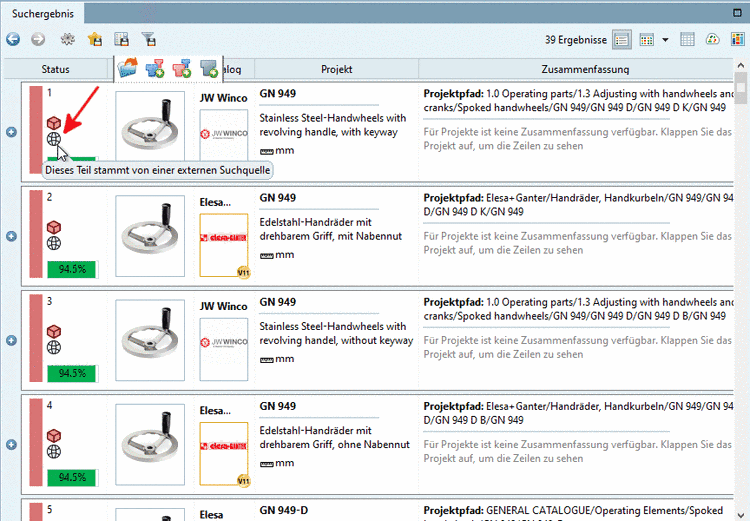The height and width of the screenshot is (521, 750).
Task: Click Elesa catalog logo in row 2
Action: coord(224,245)
